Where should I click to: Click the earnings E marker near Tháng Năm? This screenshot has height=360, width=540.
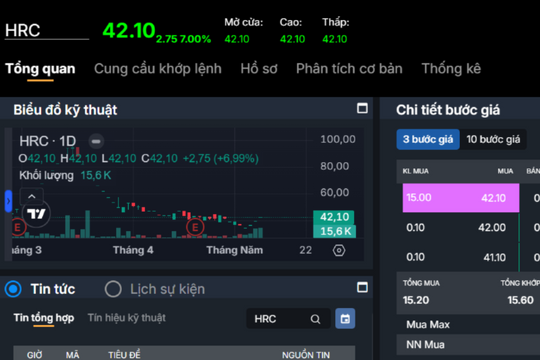[x=195, y=227]
